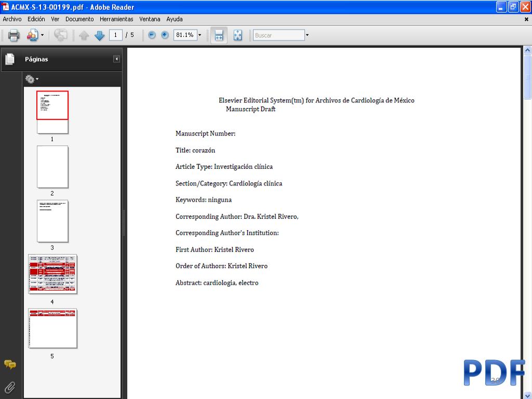Click the zoom in plus icon

(x=165, y=35)
